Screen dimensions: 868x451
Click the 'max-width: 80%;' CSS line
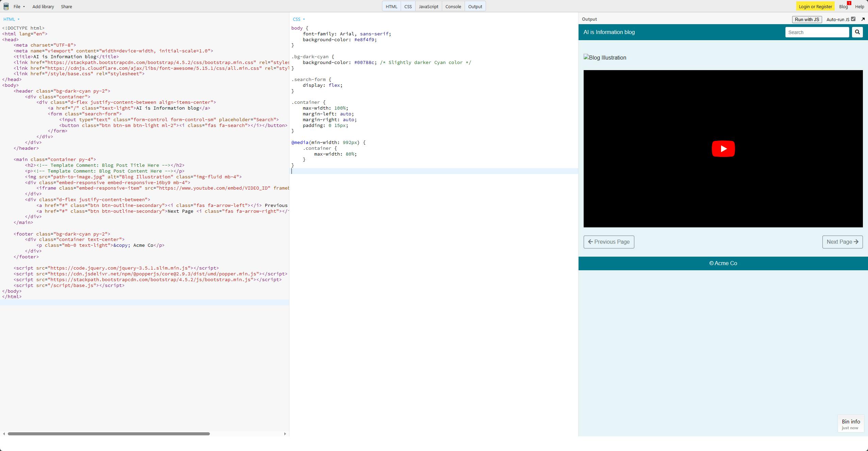point(335,154)
